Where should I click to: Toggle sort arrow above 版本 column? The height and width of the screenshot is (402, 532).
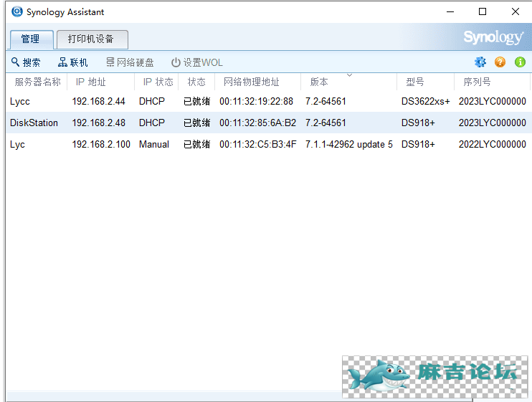tap(349, 75)
